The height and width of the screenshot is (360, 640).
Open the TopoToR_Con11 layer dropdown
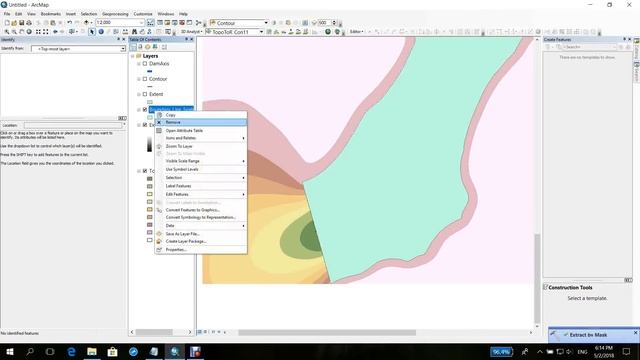[x=261, y=32]
